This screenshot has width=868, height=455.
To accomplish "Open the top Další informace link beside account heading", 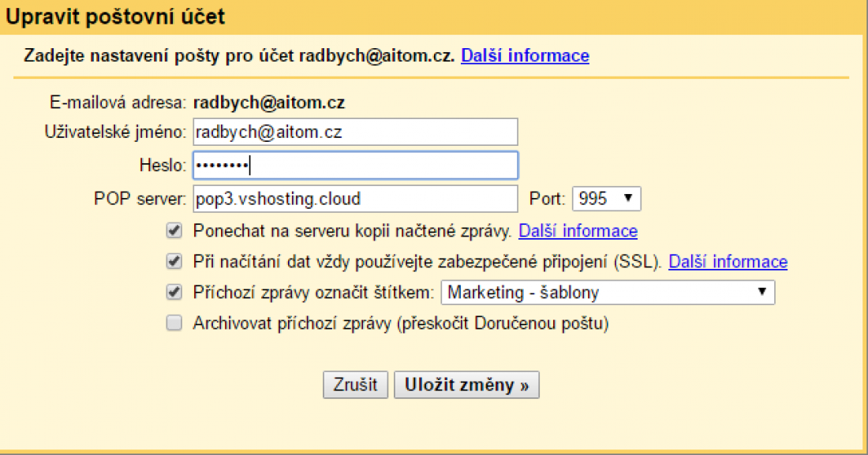I will coord(525,56).
